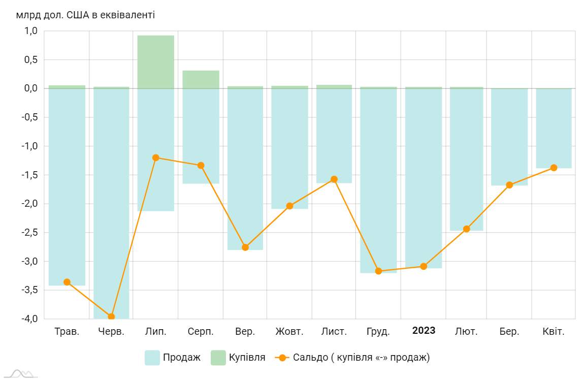Click the blue Продаж bar for Лист.
Screen dimensions: 588x381
[334, 136]
